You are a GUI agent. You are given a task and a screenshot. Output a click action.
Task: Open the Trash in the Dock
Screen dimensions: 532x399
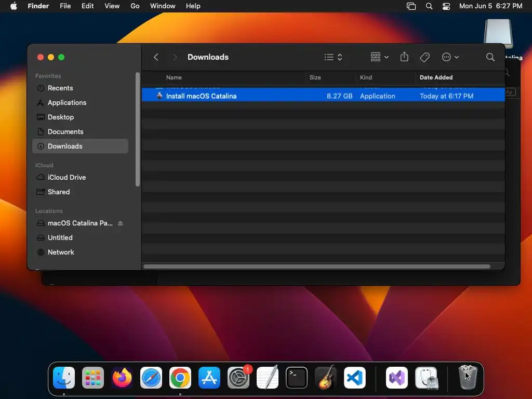tap(468, 377)
